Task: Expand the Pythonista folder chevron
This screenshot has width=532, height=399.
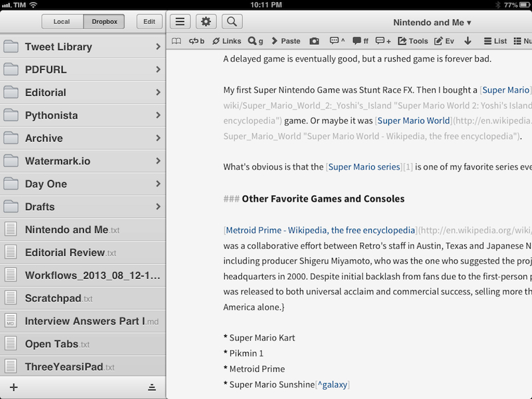Action: [158, 115]
